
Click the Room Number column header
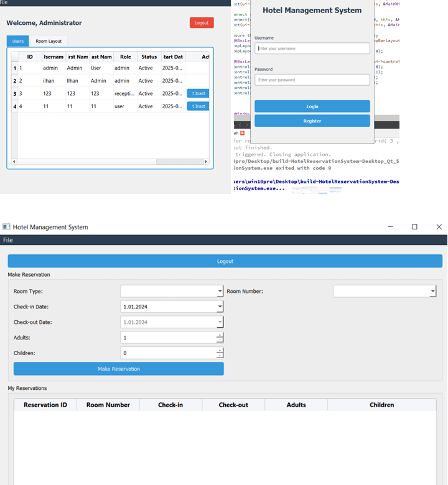click(108, 405)
